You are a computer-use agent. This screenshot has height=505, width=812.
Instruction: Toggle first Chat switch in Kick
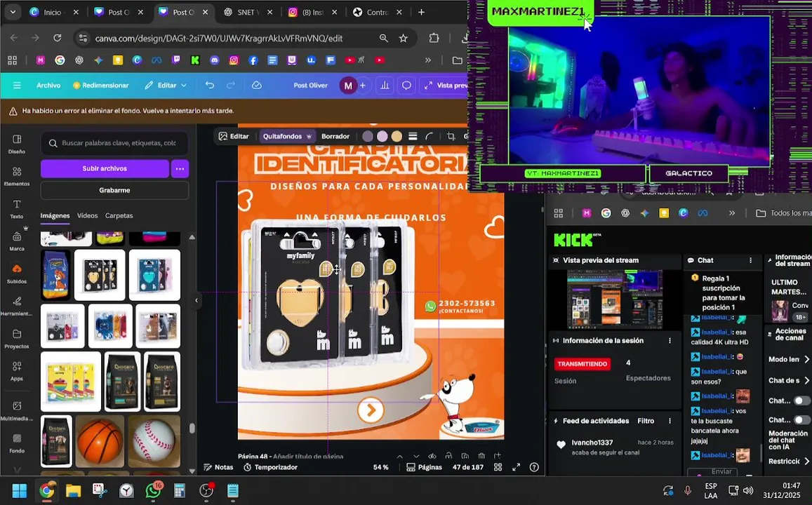tap(801, 401)
